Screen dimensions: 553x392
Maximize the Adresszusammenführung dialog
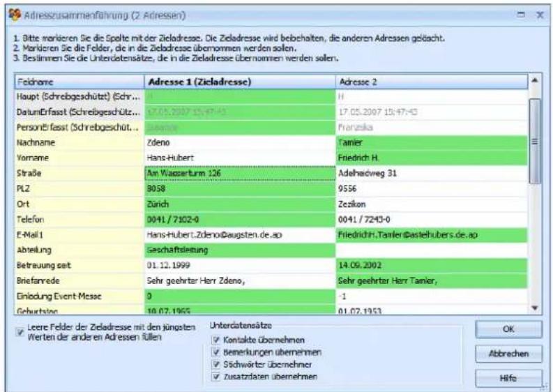tap(520, 15)
